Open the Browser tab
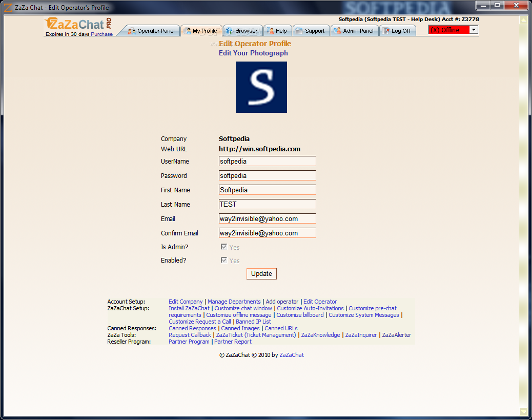 242,31
